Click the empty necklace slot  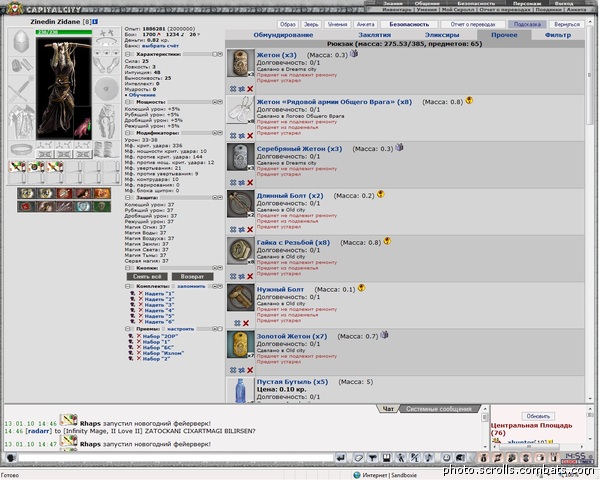(106, 42)
